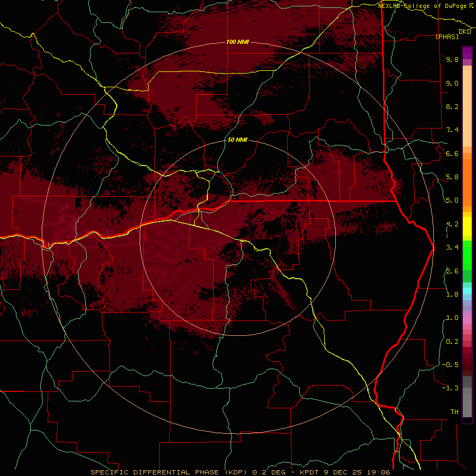Click the TH threshold label
This screenshot has width=476, height=476.
click(x=454, y=412)
